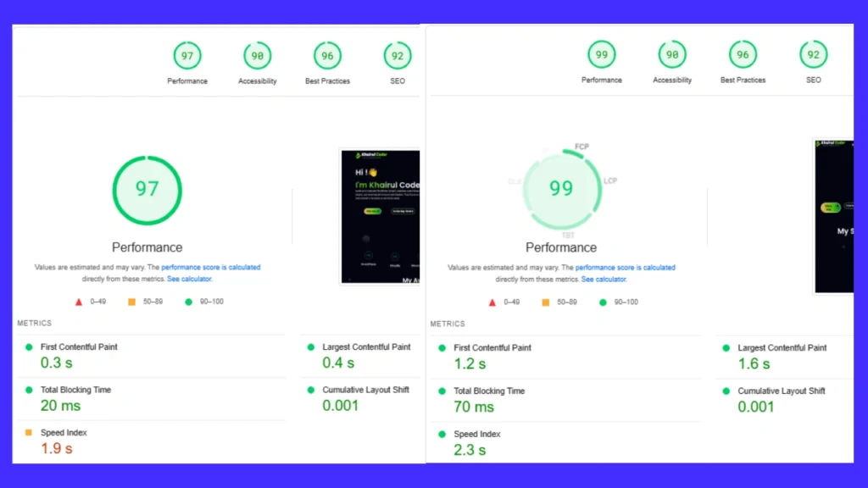Click the orange square 50–89 legend icon, right report
Image resolution: width=868 pixels, height=488 pixels.
tap(546, 302)
